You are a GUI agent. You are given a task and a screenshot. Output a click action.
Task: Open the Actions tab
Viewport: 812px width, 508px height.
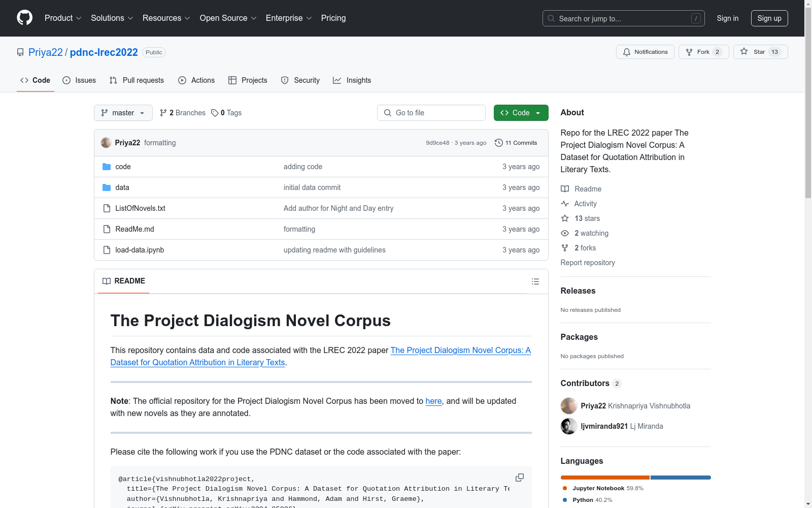(x=196, y=80)
